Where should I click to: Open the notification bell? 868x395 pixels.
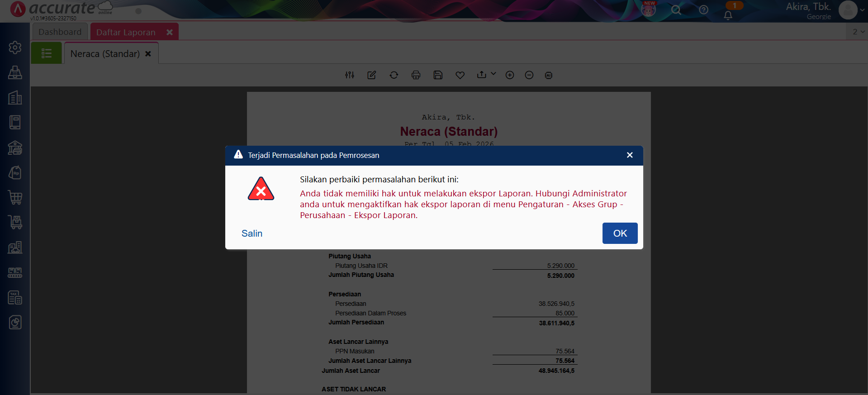coord(728,15)
